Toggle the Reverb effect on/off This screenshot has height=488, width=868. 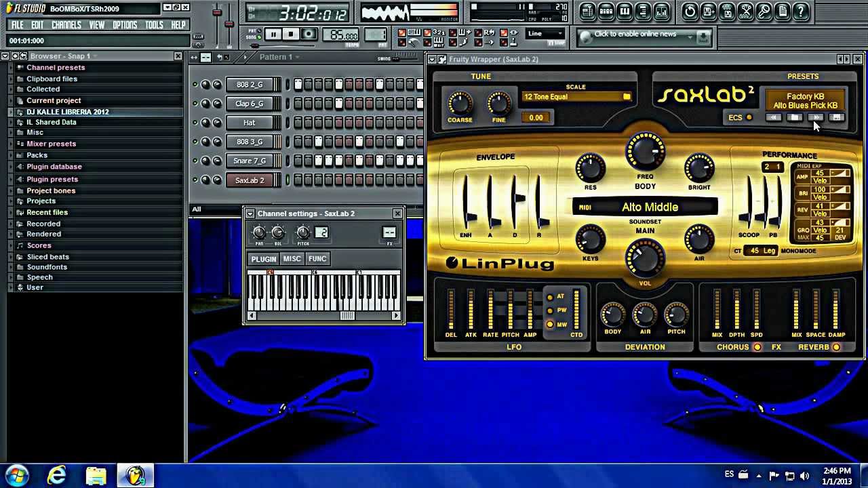(x=836, y=347)
